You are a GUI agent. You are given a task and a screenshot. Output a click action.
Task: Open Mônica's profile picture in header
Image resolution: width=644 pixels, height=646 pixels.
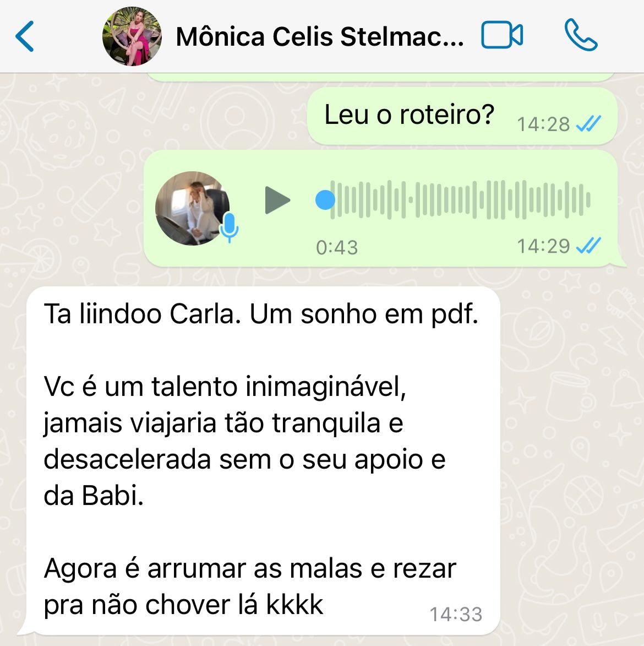[132, 36]
